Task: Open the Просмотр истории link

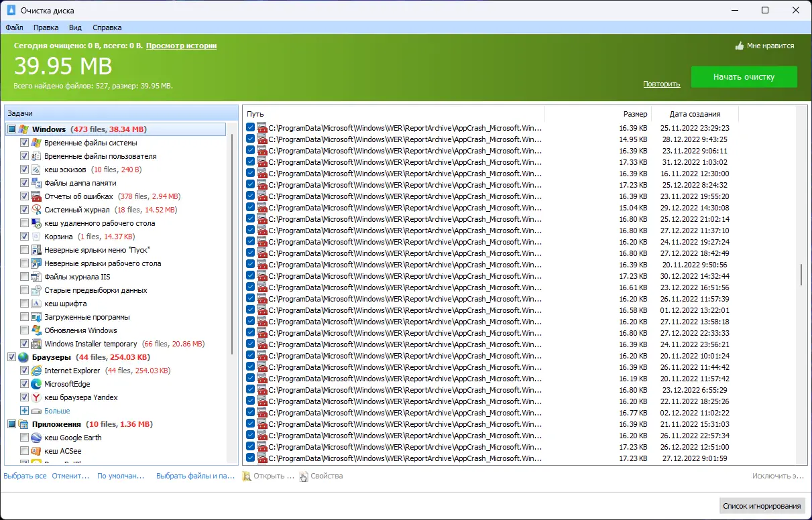Action: (x=180, y=45)
